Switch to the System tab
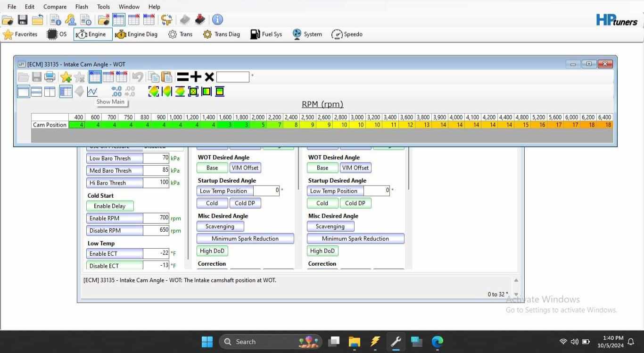Viewport: 644px width, 353px height. click(x=307, y=34)
